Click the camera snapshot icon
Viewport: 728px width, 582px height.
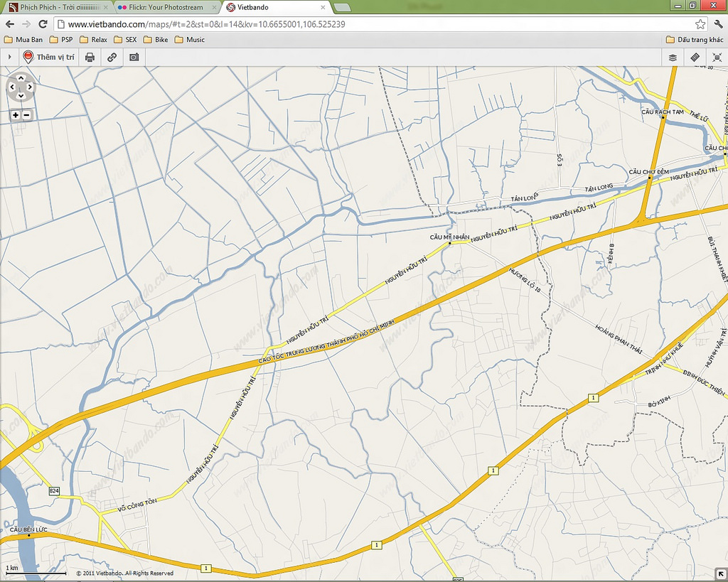point(134,57)
